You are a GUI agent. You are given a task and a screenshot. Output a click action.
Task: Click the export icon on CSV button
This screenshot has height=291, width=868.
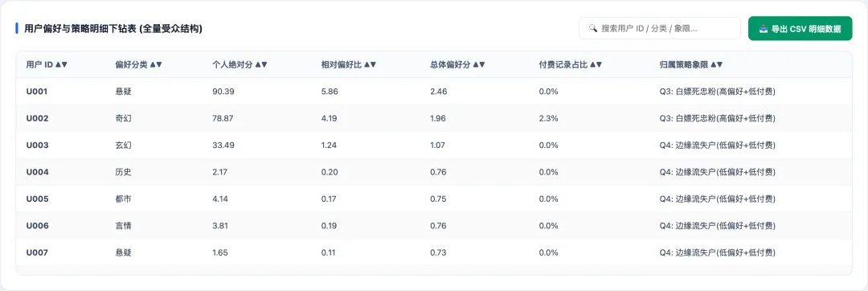pos(764,28)
